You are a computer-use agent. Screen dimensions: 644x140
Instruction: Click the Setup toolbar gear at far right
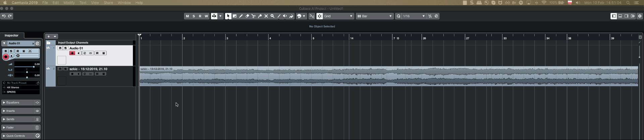(640, 16)
